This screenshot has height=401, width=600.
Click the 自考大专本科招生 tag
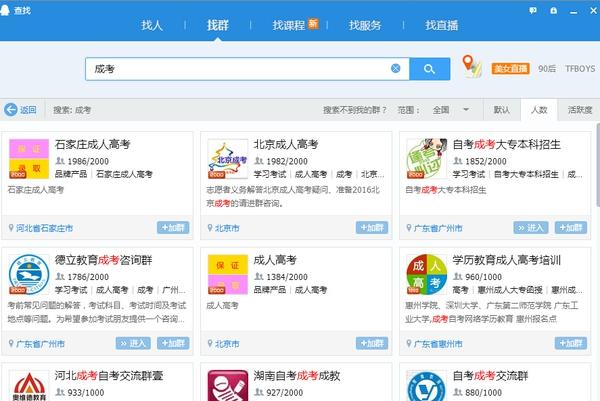(x=526, y=174)
